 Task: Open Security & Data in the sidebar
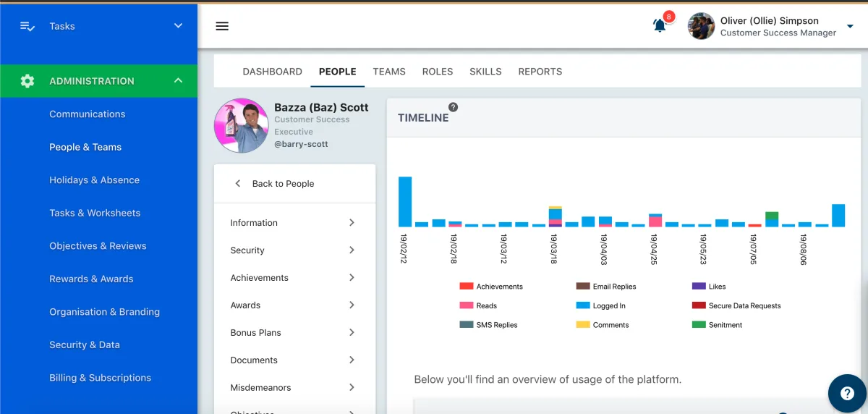pos(85,345)
